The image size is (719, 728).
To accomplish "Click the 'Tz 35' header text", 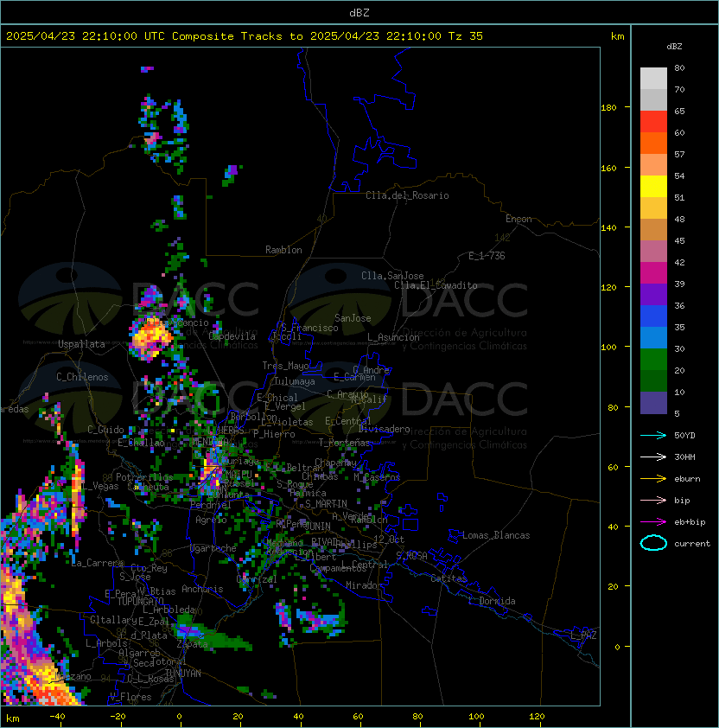I will coord(466,36).
